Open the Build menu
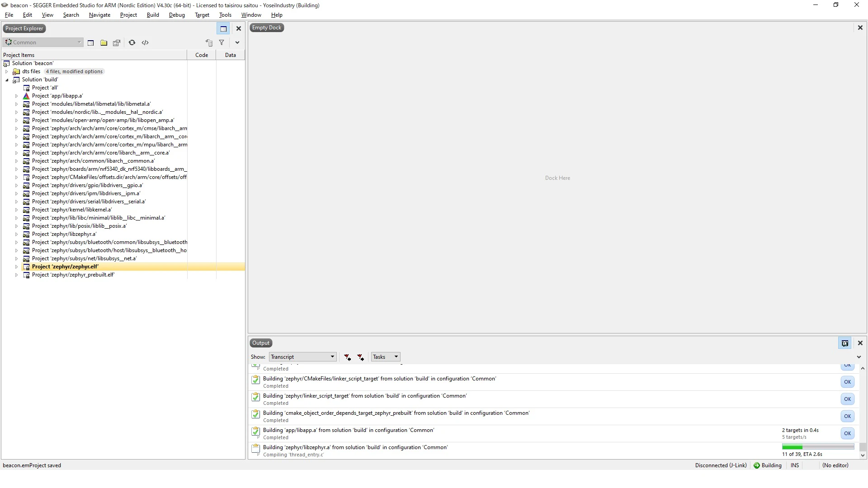This screenshot has width=868, height=488. click(x=153, y=15)
